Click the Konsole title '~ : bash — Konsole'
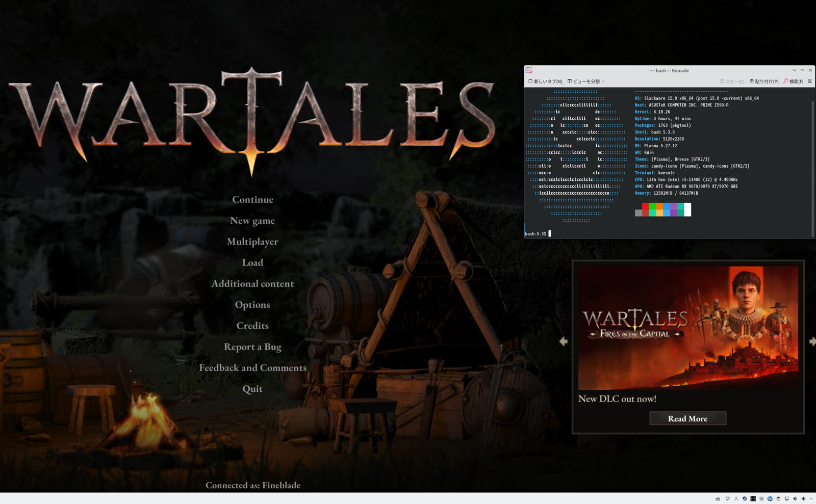The width and height of the screenshot is (816, 504). pyautogui.click(x=669, y=70)
